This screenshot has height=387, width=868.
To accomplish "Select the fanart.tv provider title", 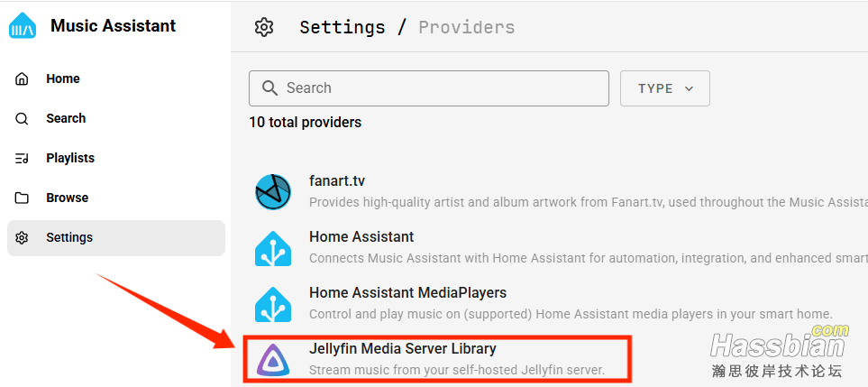I will click(x=337, y=181).
